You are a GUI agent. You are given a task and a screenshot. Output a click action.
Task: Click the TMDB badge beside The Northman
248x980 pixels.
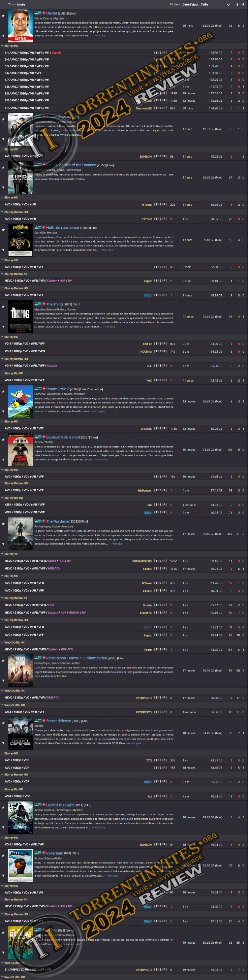(x=38, y=521)
